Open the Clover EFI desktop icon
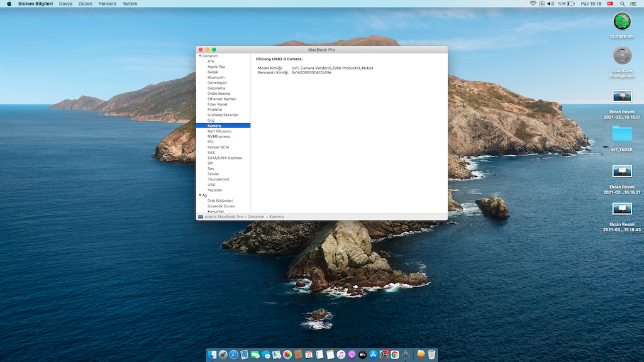This screenshot has height=362, width=644. pos(621,21)
